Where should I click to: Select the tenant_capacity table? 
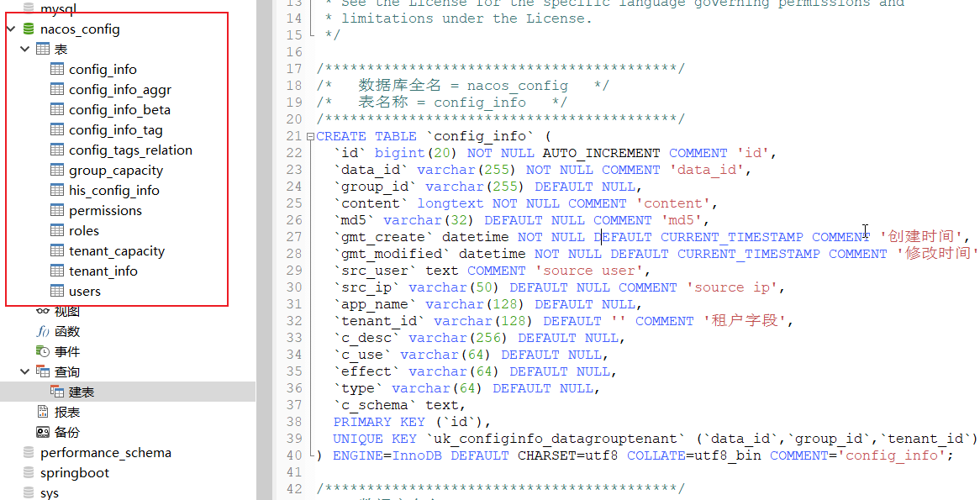tap(117, 251)
